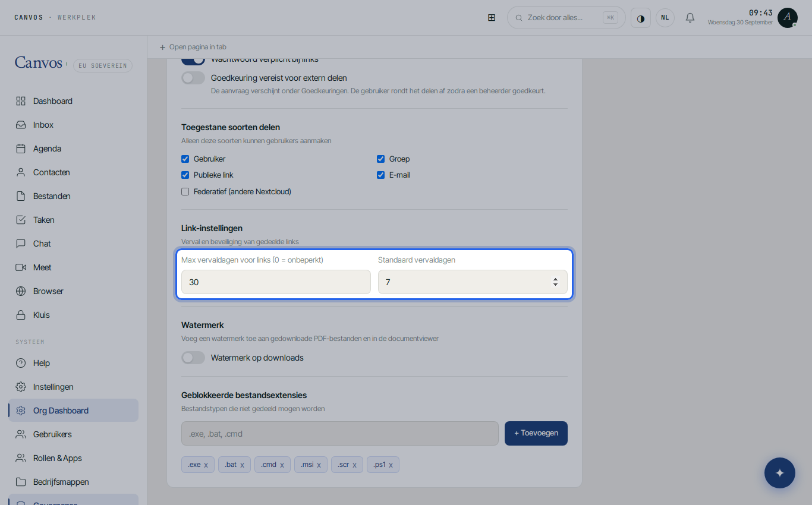Focus the Max vervaldagen voor links field

click(276, 282)
